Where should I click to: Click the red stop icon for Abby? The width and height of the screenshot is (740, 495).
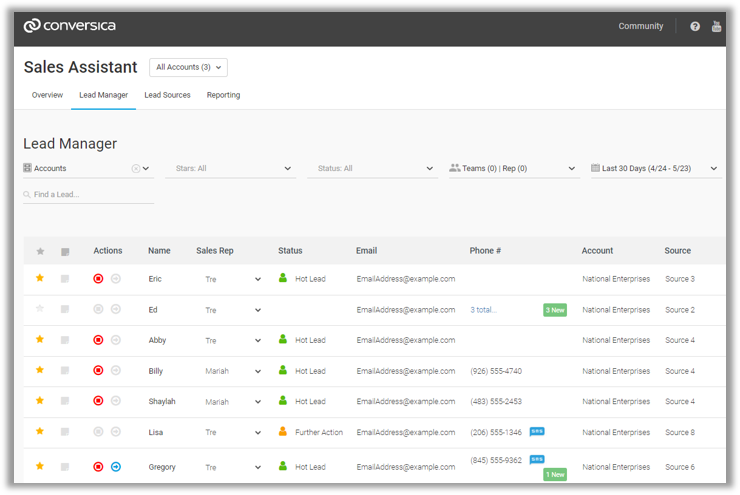98,340
